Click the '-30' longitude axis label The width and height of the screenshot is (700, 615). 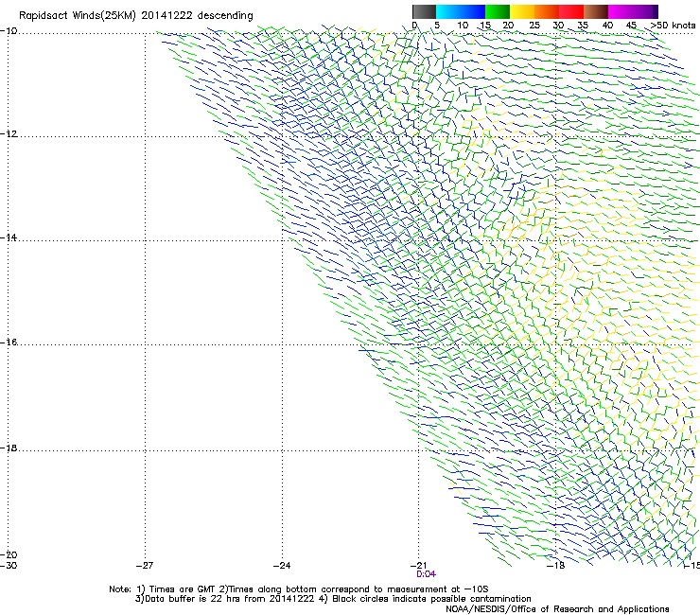click(x=9, y=566)
